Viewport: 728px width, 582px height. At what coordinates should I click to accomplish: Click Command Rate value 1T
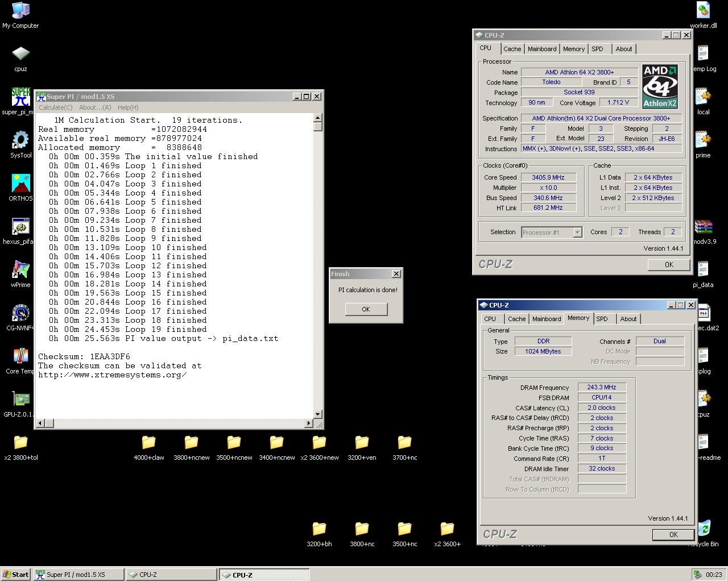(602, 458)
